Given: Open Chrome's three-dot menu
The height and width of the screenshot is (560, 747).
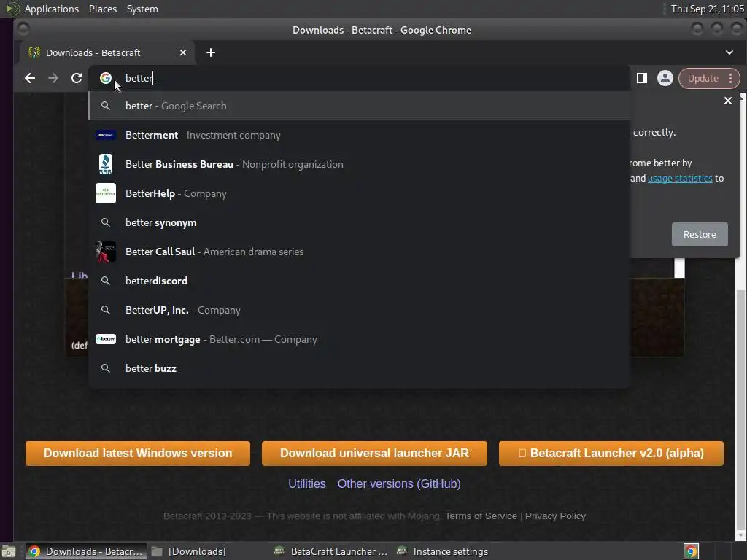Looking at the screenshot, I should tap(730, 78).
